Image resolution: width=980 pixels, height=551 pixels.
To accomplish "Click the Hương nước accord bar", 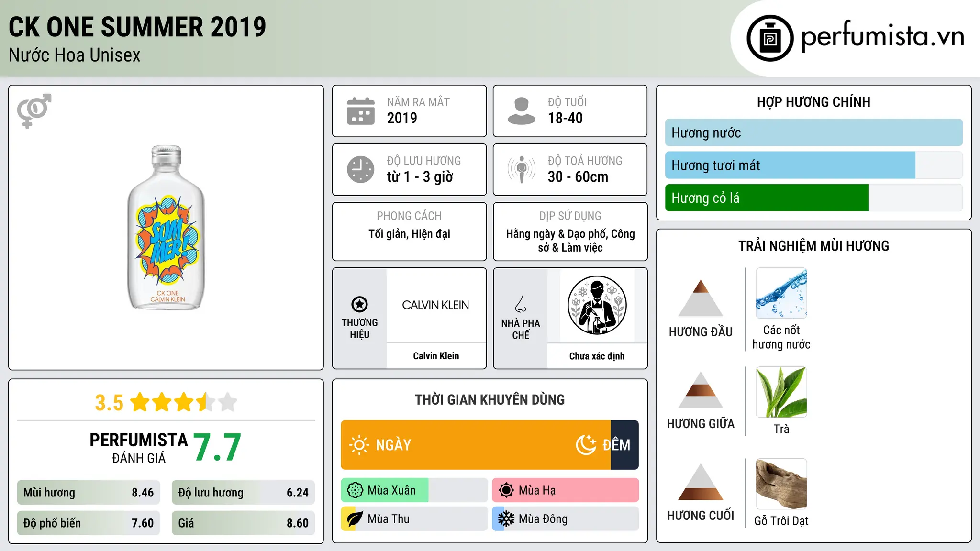I will pyautogui.click(x=813, y=132).
